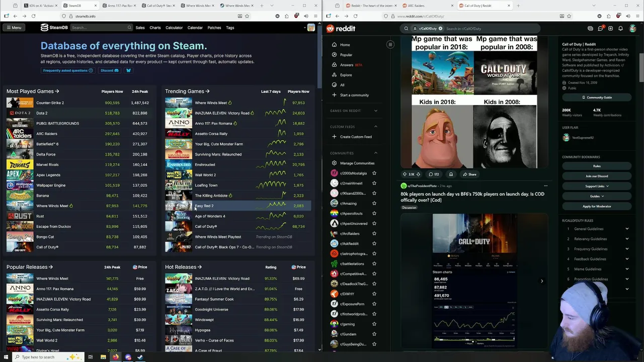The image size is (644, 362).
Task: Toggle favorite star for r/AskReddit
Action: [x=374, y=243]
